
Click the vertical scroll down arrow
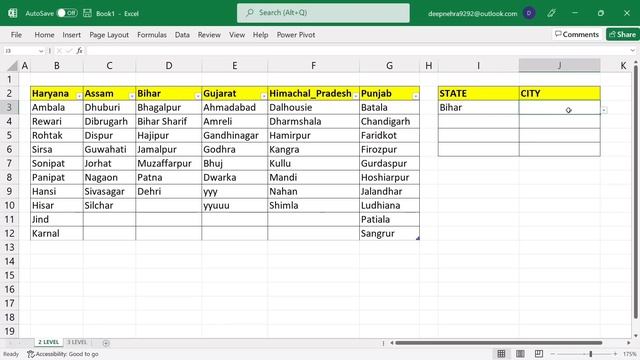[636, 336]
